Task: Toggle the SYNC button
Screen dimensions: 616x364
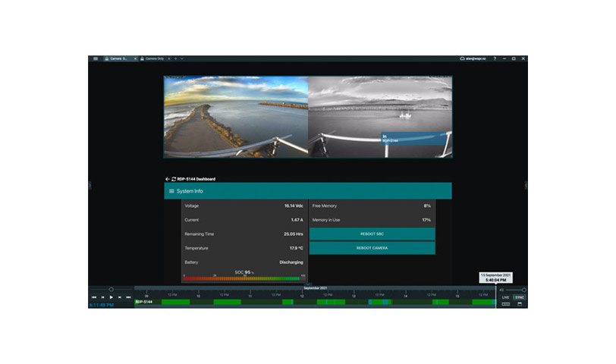Action: point(520,297)
